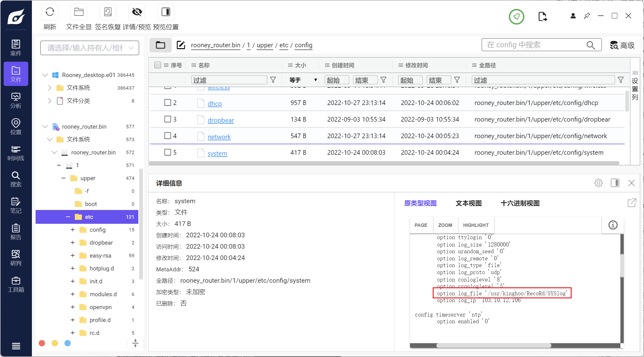
Task: Click the collapse tree icon at bottom
Action: pos(135,343)
